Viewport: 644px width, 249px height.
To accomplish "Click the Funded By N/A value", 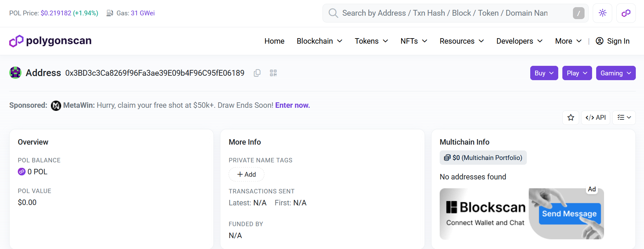I will 235,235.
